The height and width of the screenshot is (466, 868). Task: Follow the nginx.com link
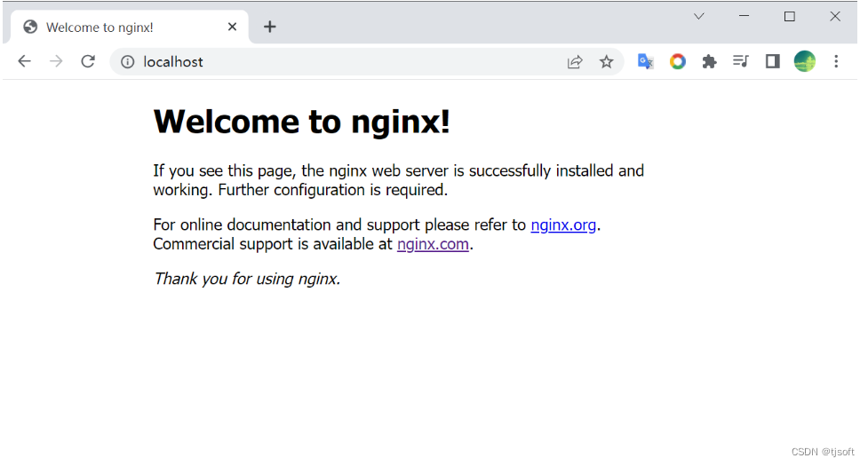(433, 244)
